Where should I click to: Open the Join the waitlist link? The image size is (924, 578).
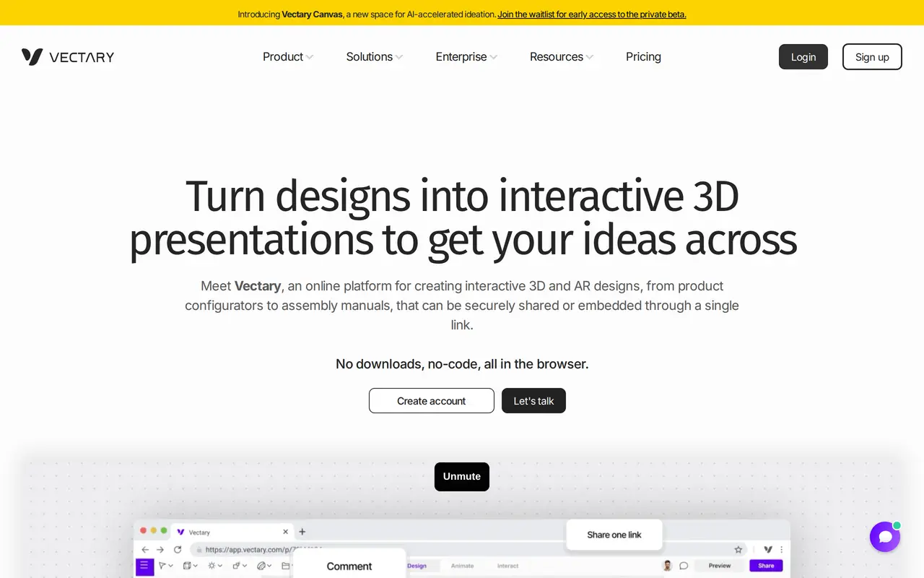tap(592, 14)
